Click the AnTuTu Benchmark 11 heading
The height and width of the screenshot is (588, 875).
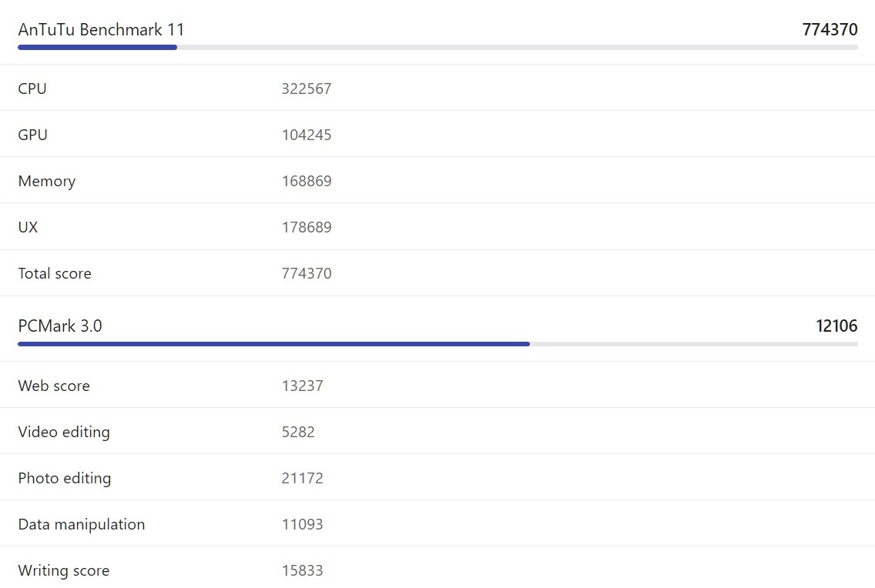[101, 30]
